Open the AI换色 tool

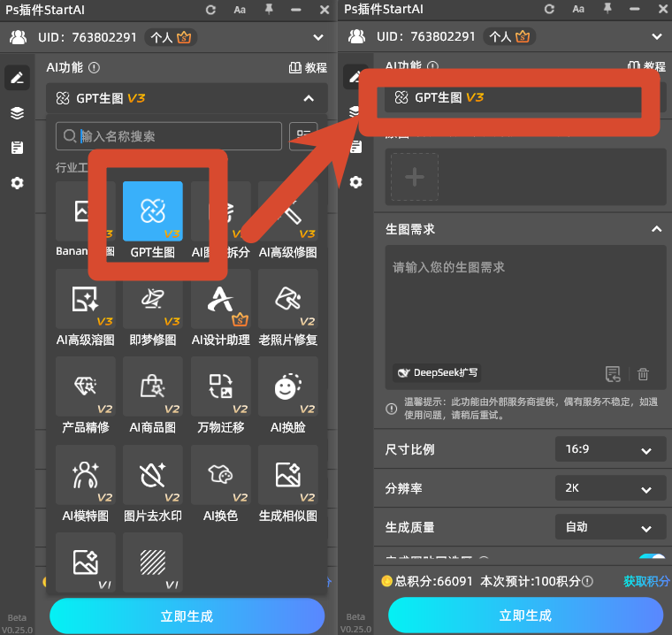(x=221, y=475)
